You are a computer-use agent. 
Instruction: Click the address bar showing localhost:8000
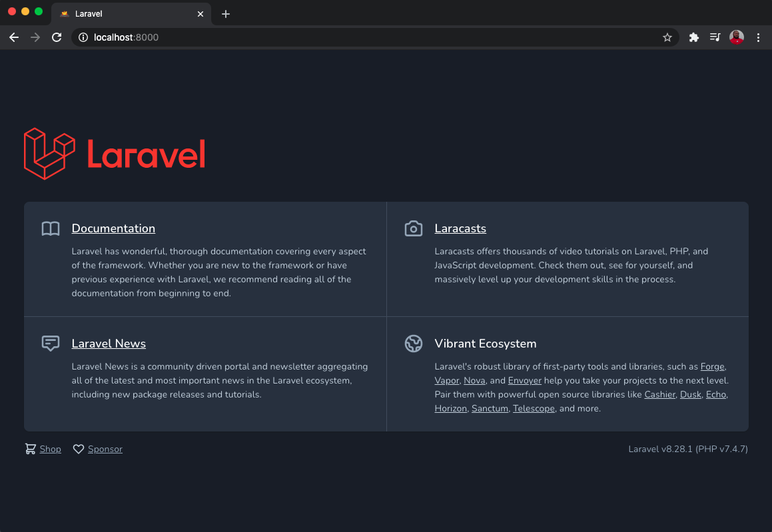pyautogui.click(x=375, y=37)
